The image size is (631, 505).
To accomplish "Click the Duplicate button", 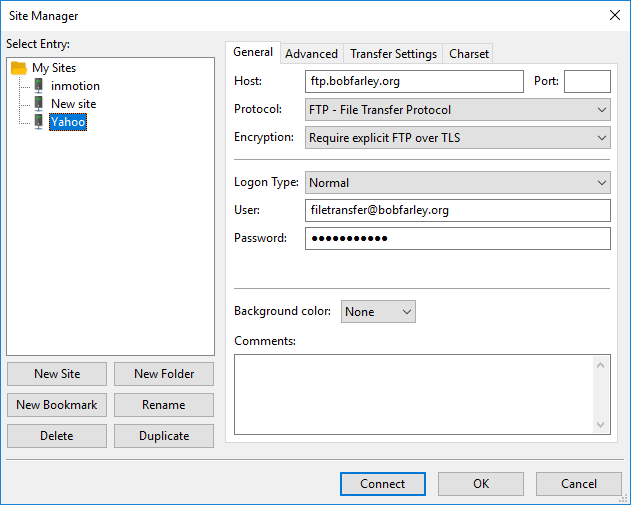I will [163, 436].
